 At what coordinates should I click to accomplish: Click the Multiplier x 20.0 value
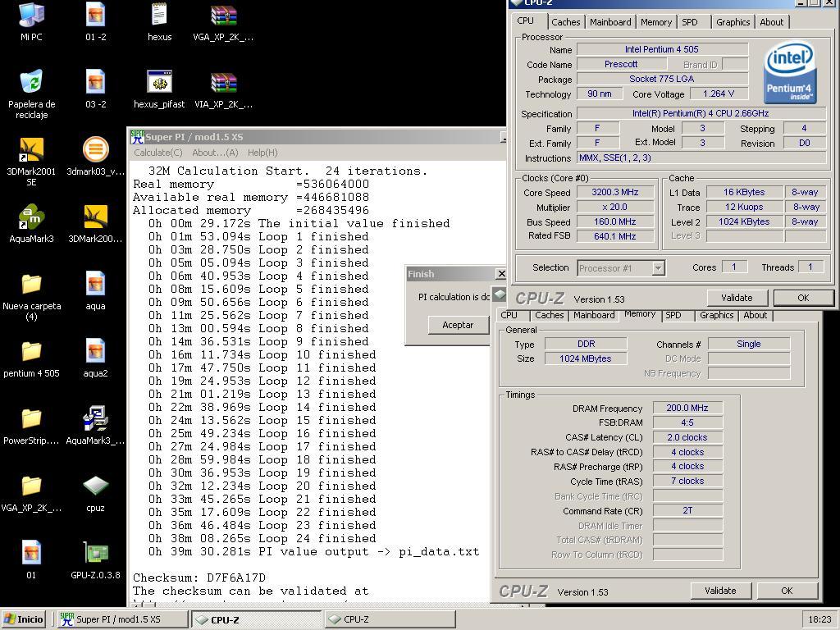(615, 207)
